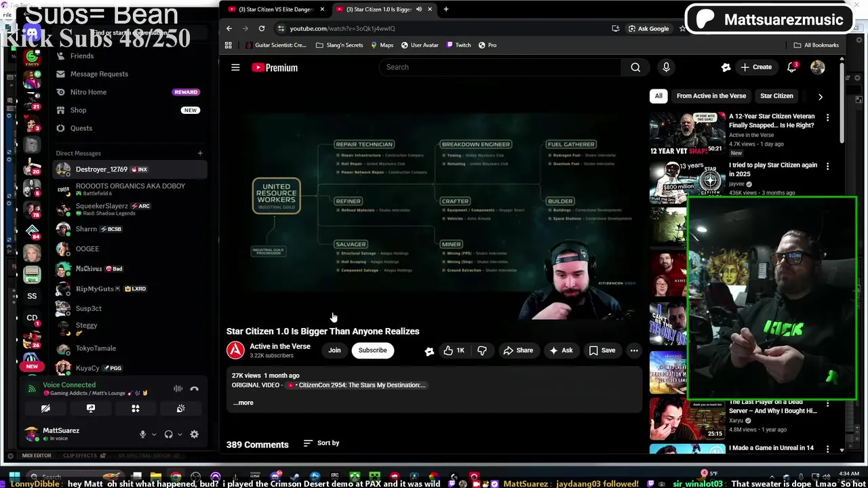Image resolution: width=868 pixels, height=488 pixels.
Task: Open Windows Start menu
Action: tap(14, 476)
